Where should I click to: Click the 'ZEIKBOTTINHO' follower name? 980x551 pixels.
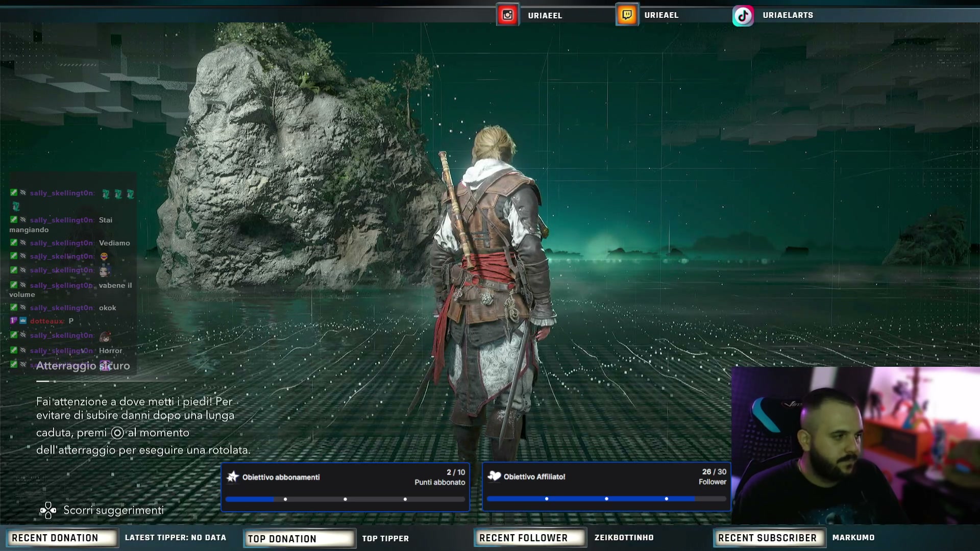point(624,537)
